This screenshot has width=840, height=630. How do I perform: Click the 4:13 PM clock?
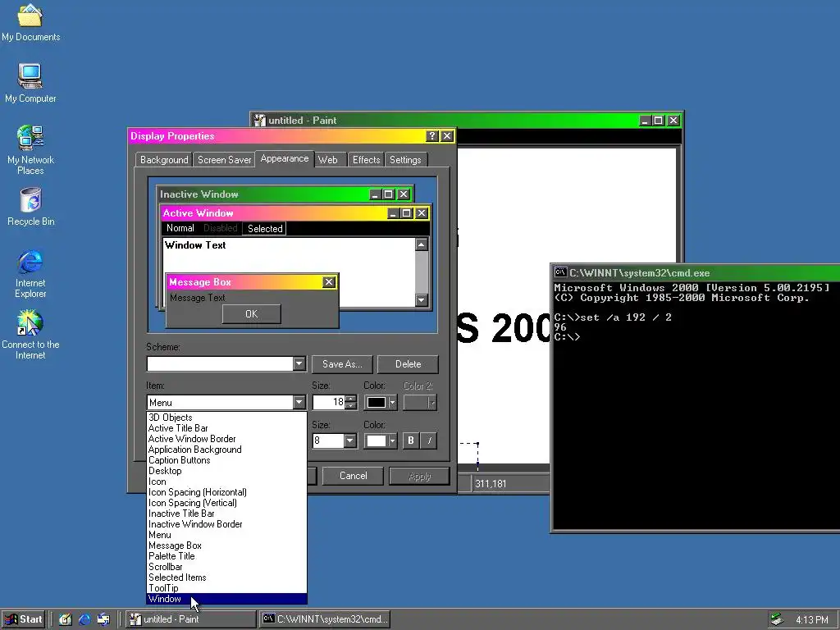coord(811,620)
